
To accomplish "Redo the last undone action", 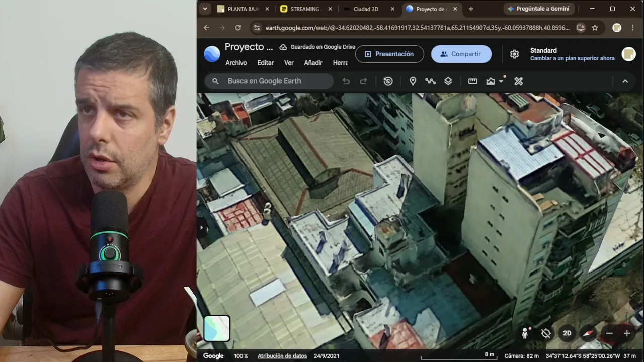I will pos(363,81).
